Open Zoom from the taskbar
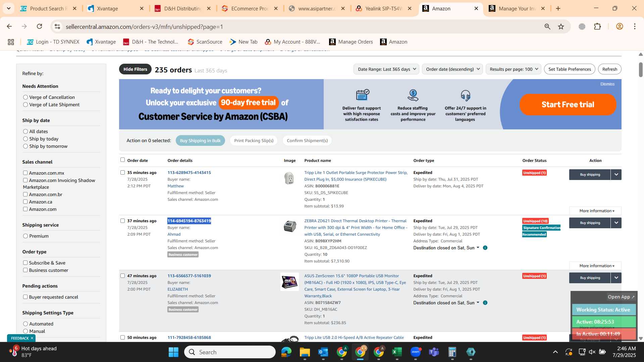The image size is (644, 362). [415, 352]
